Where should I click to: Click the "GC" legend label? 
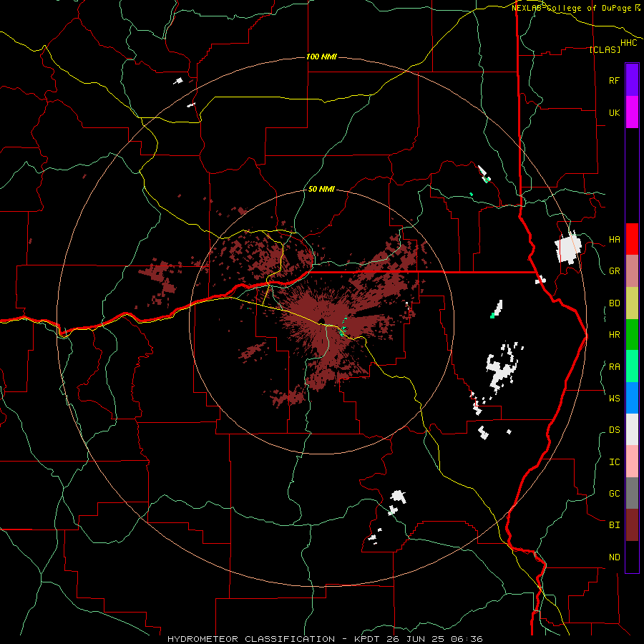point(614,494)
